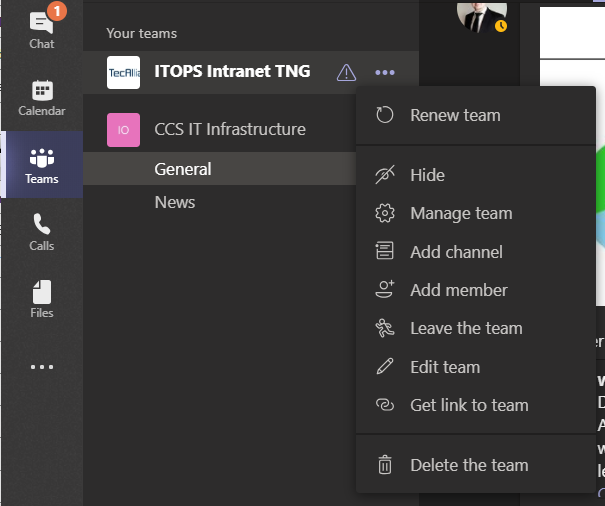Screen dimensions: 605x506
Task: Click the warning triangle beside ITOPS Intranet TNG
Action: [x=346, y=72]
